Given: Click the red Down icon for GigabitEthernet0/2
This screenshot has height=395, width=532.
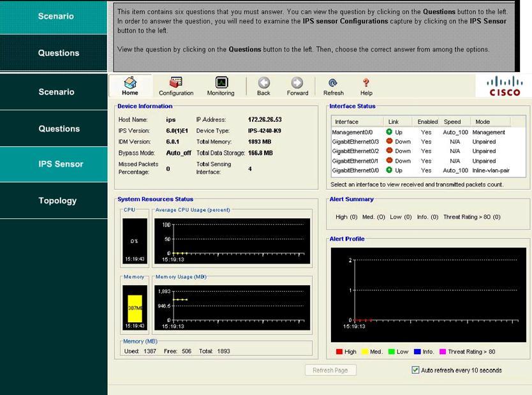Looking at the screenshot, I should point(389,151).
